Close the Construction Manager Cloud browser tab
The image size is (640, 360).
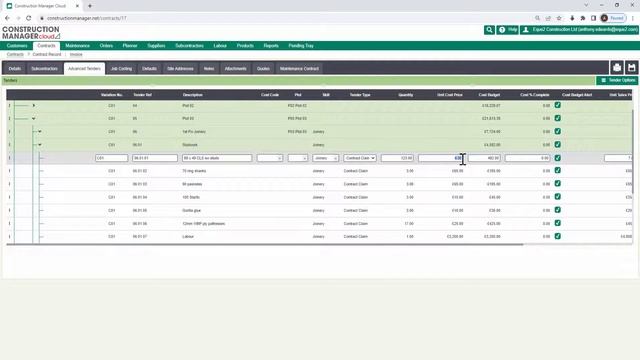pyautogui.click(x=78, y=6)
